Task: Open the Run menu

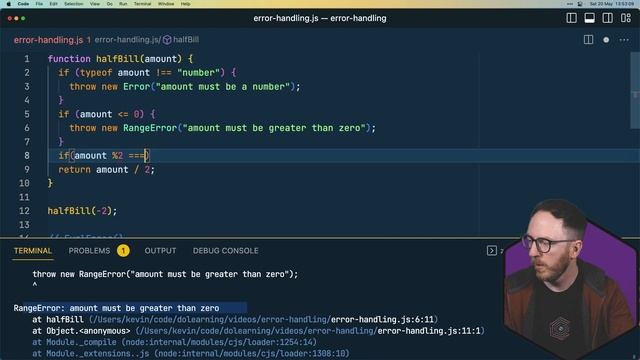Action: [x=123, y=4]
